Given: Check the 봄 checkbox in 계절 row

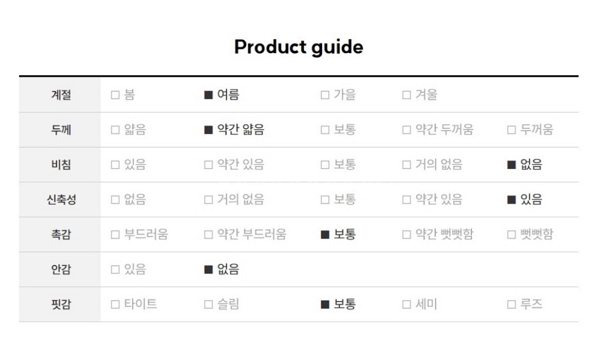Looking at the screenshot, I should pyautogui.click(x=115, y=95).
